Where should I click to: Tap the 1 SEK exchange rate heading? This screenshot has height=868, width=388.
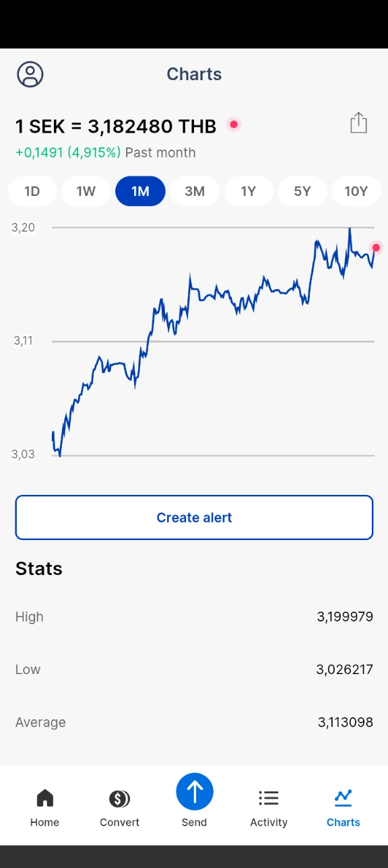(116, 126)
